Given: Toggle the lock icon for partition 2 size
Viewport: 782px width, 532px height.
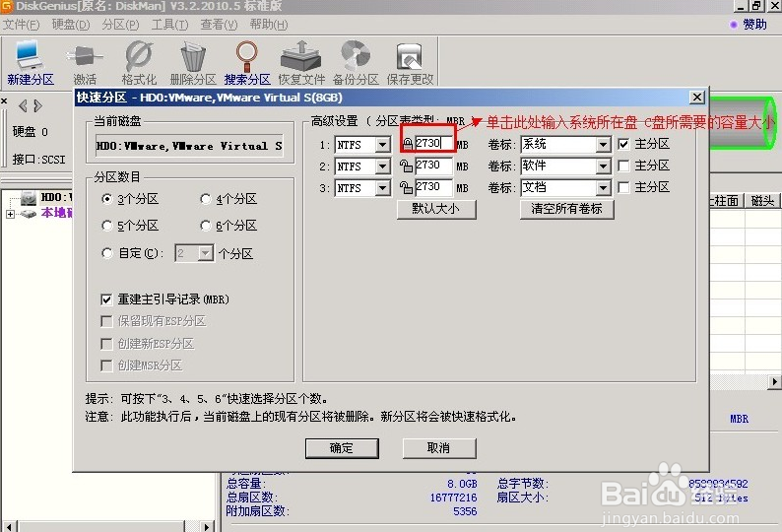Looking at the screenshot, I should (406, 166).
